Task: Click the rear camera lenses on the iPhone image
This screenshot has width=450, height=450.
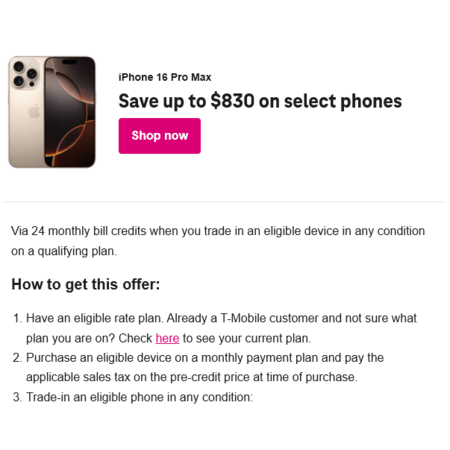Action: point(25,74)
